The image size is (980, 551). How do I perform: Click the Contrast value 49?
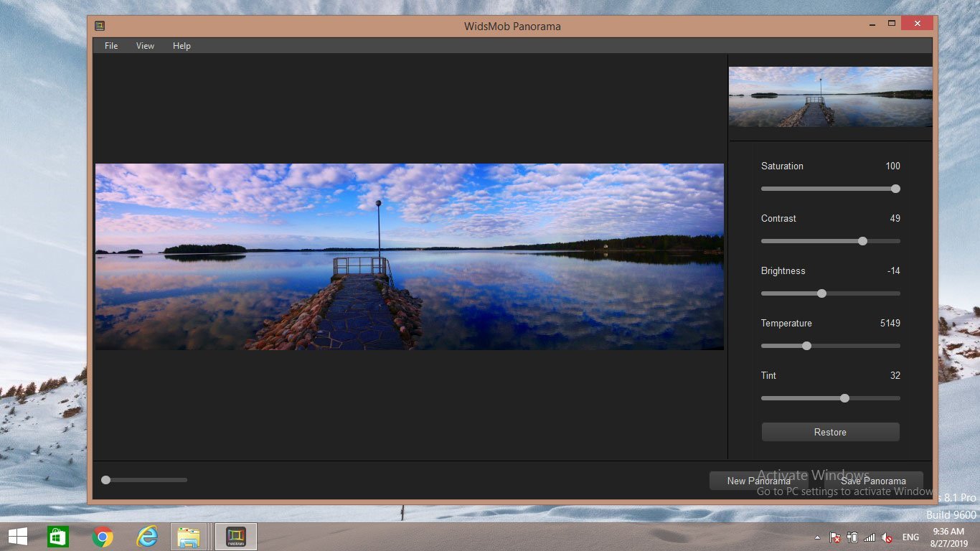[x=895, y=218]
